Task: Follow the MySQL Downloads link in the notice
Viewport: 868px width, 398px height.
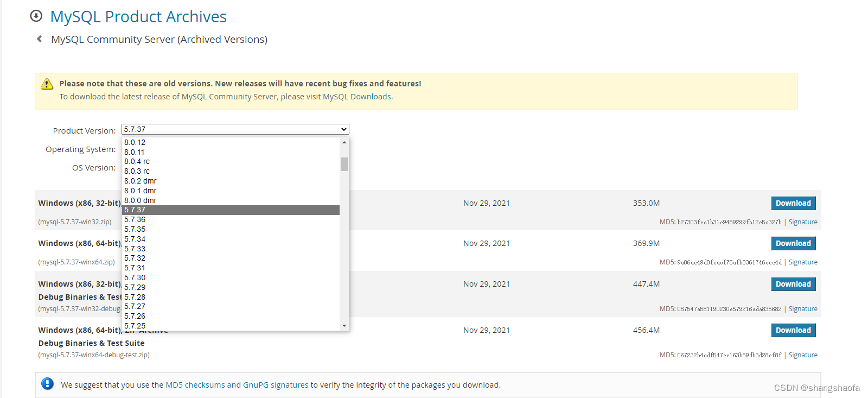Action: click(357, 97)
